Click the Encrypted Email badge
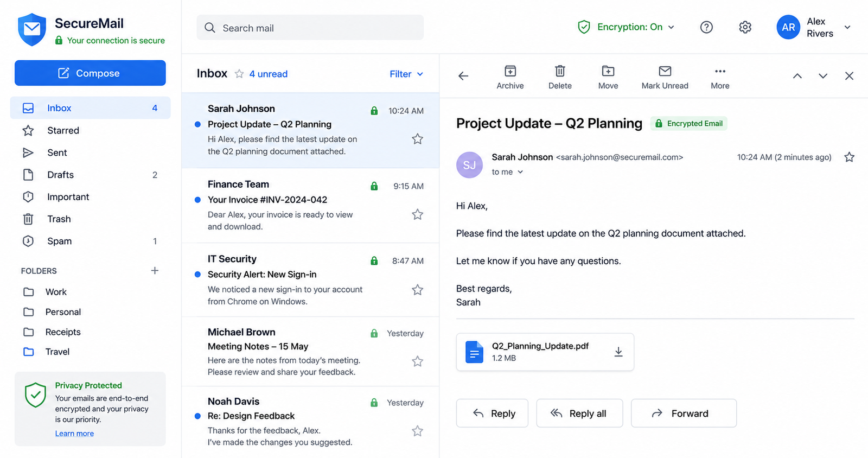Image resolution: width=868 pixels, height=458 pixels. tap(689, 124)
